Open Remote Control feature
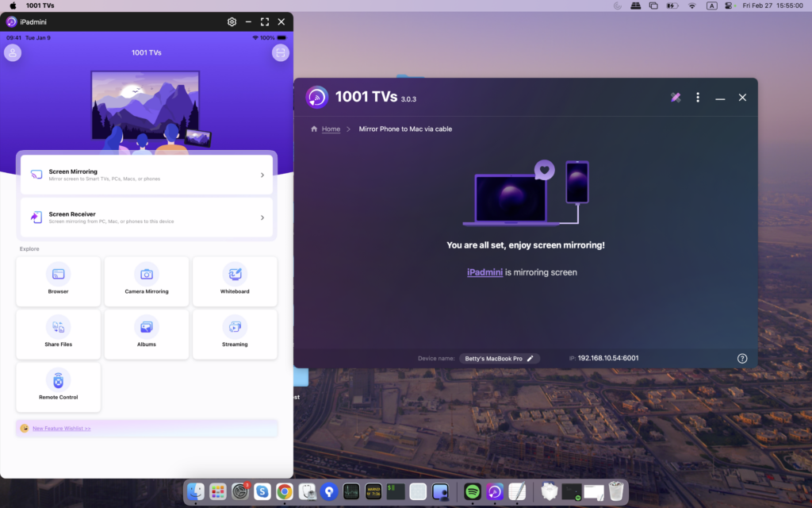The image size is (812, 508). point(58,387)
